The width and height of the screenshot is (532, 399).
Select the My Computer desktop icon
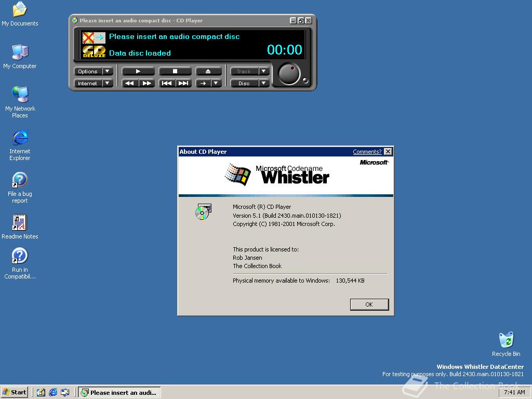coord(20,57)
